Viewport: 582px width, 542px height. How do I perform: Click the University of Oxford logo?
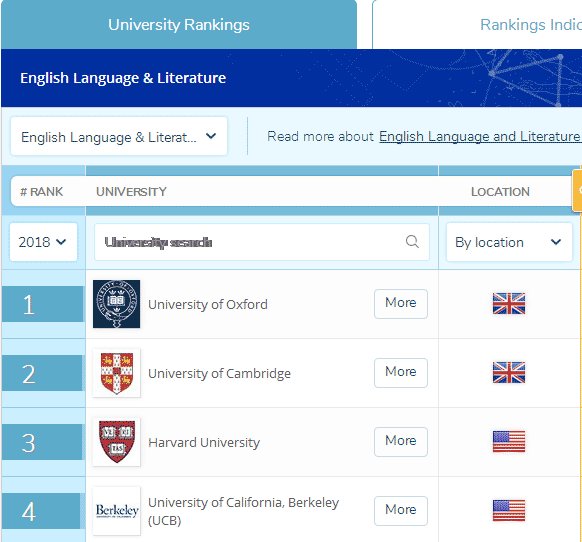pyautogui.click(x=117, y=304)
